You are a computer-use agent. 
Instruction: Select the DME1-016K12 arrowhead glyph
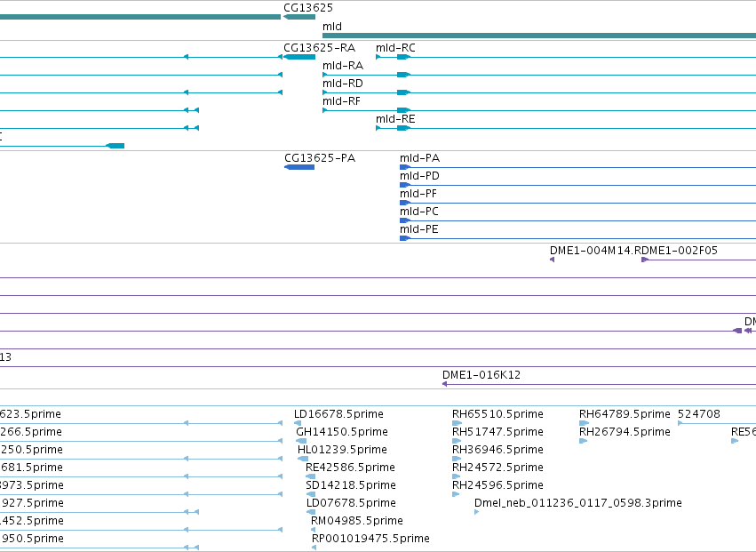(x=444, y=384)
